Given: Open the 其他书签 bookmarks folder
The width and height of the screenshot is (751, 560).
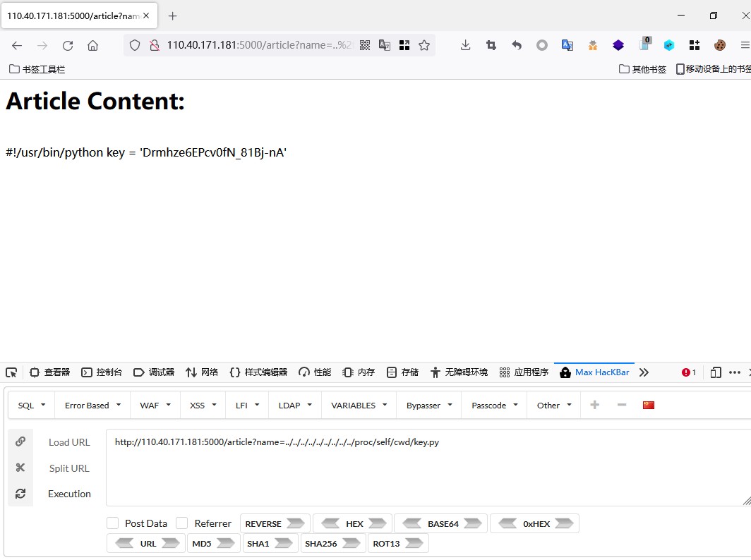Looking at the screenshot, I should click(x=643, y=69).
